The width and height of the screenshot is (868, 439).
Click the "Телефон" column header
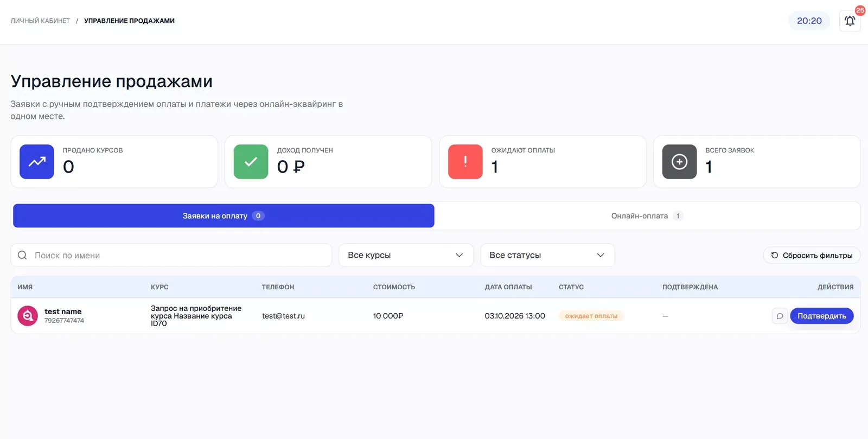coord(278,287)
